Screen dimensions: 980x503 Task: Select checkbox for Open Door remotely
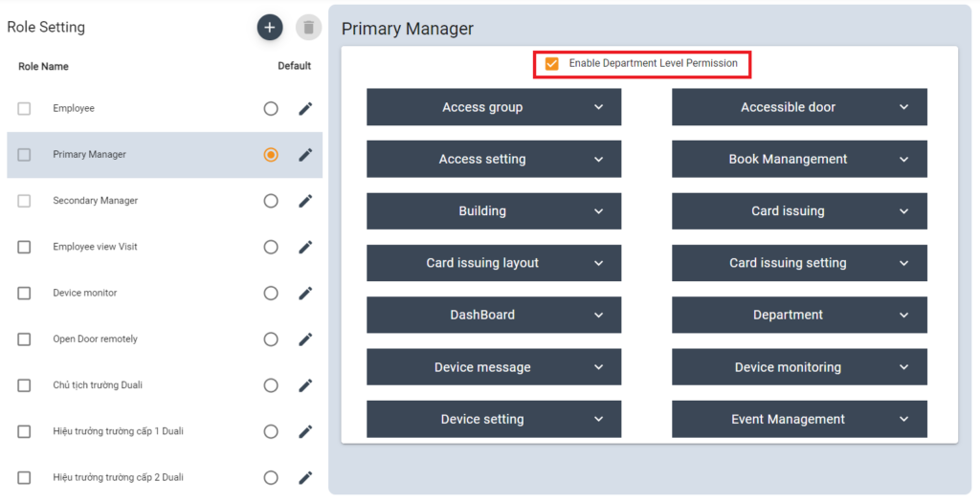24,339
